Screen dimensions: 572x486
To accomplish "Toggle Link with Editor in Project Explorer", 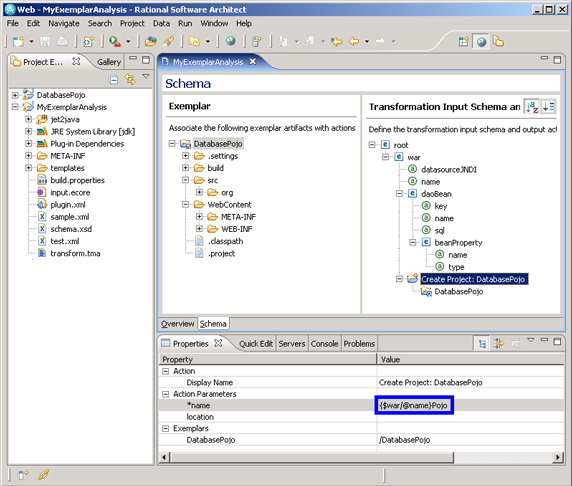I will (130, 79).
